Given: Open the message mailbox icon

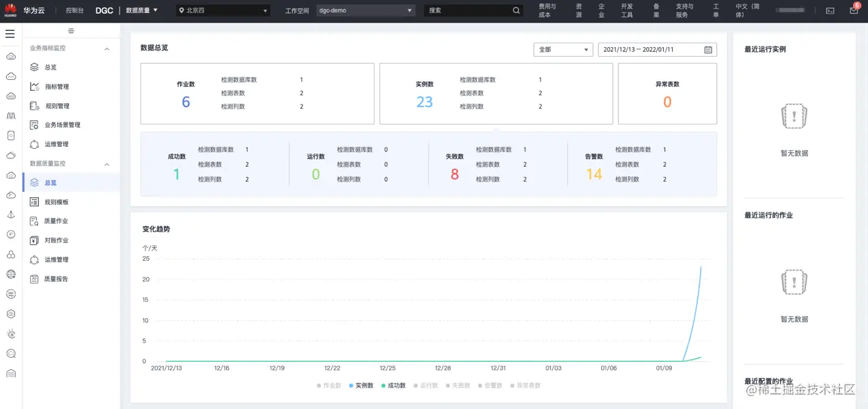Looking at the screenshot, I should [x=854, y=11].
